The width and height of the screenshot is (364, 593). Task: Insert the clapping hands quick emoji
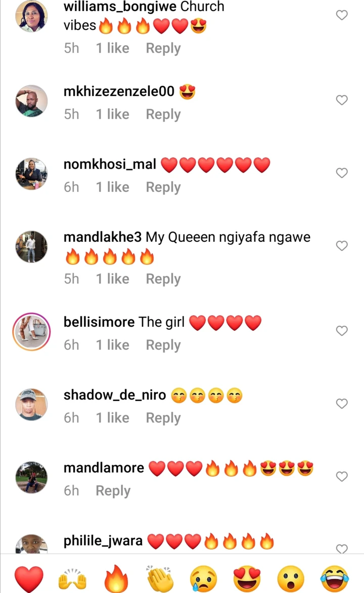(x=160, y=578)
